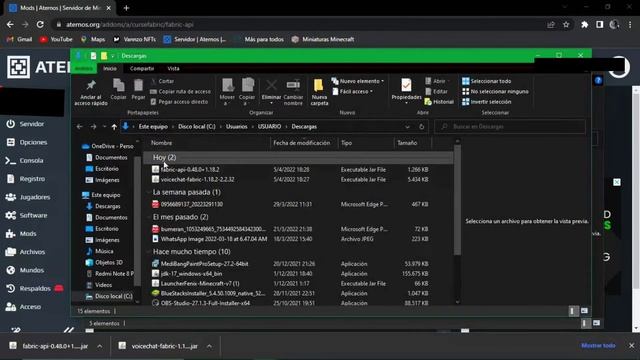Click 'No seleccionar ninguno'

pyautogui.click(x=495, y=91)
